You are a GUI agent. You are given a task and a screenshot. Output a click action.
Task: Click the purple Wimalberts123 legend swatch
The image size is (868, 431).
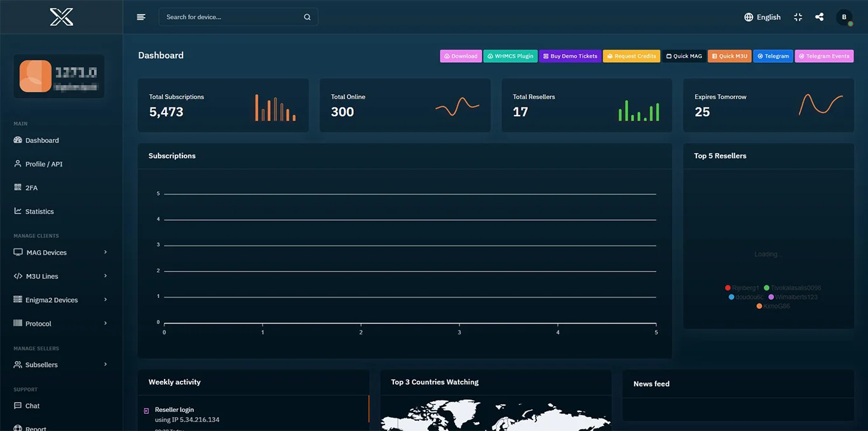(771, 297)
